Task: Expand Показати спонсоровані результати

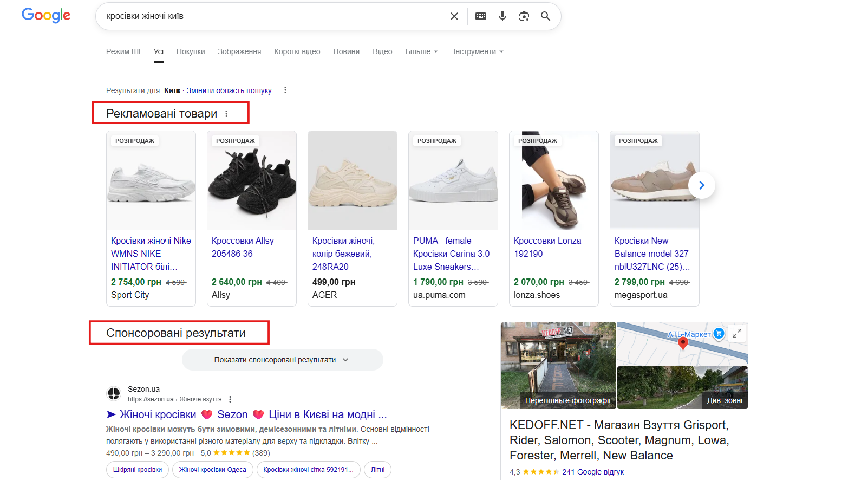Action: (x=282, y=360)
